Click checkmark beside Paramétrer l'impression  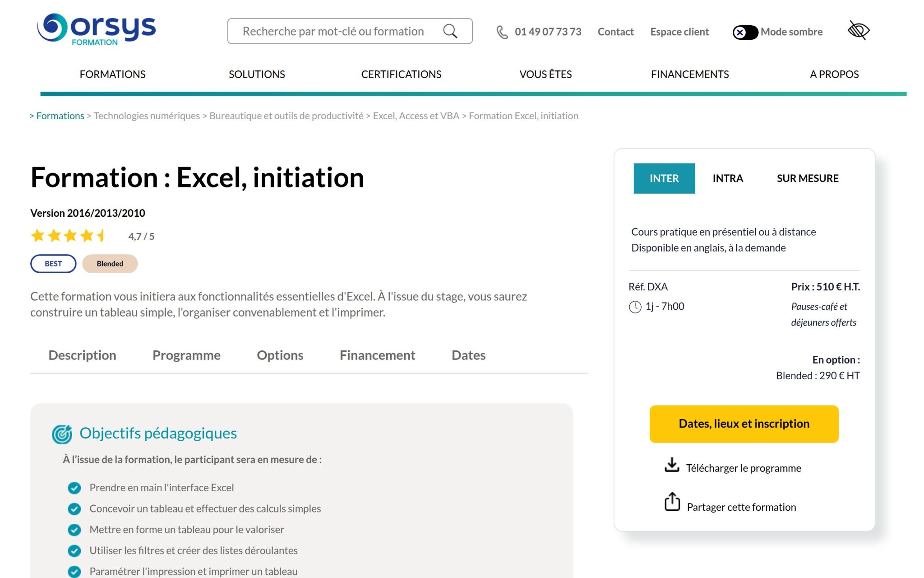click(x=74, y=572)
